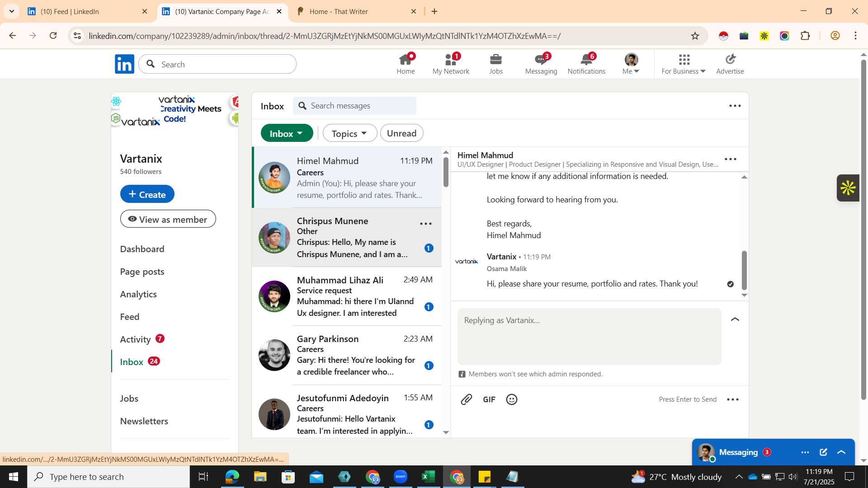
Task: Click the conversation list scrollbar
Action: coord(446,172)
